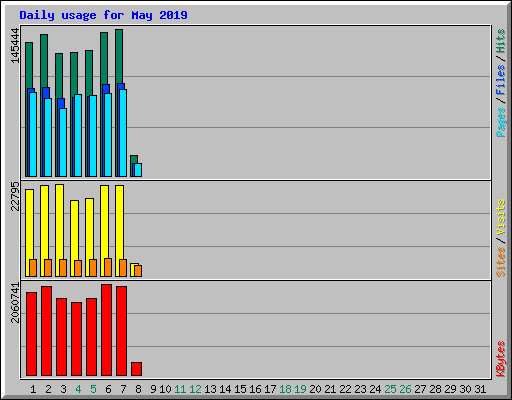512x400 pixels.
Task: Click the 22795 visits axis value
Action: point(15,196)
